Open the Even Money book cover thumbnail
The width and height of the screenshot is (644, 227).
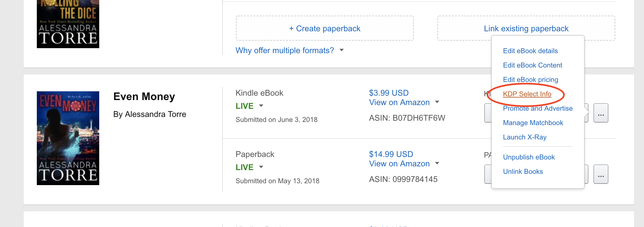pos(68,138)
